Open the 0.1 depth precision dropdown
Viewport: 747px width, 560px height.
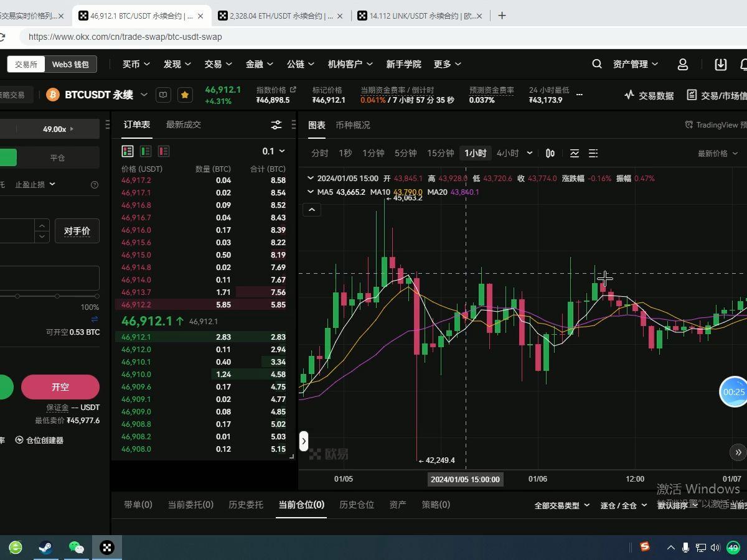click(x=273, y=151)
